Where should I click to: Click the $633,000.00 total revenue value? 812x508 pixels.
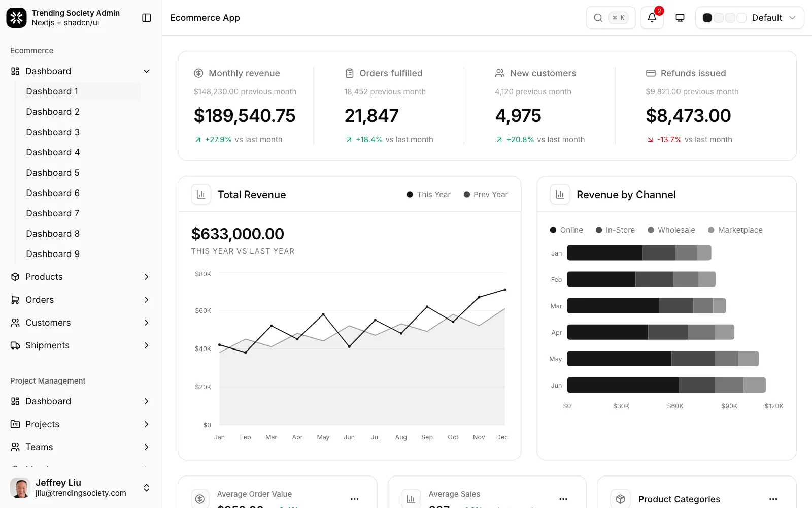coord(238,234)
